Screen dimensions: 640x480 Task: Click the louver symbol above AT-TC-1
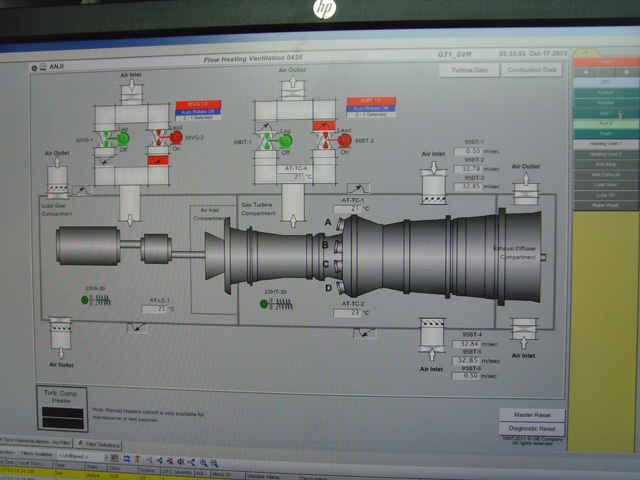point(358,188)
